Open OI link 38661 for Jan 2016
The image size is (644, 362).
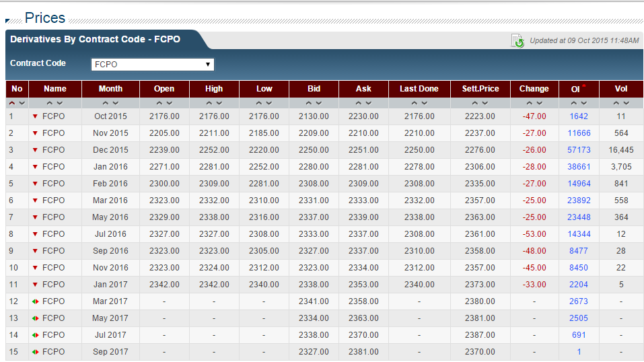pos(579,167)
